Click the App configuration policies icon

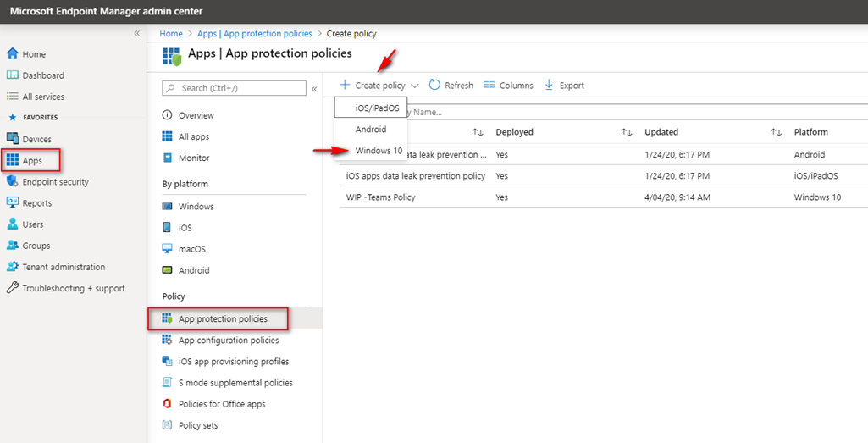[x=167, y=340]
